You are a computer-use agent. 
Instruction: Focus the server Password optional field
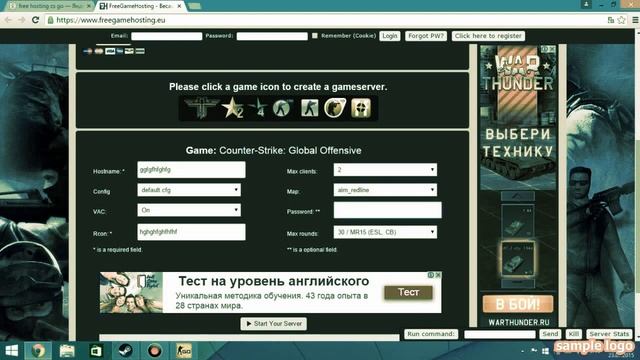[x=387, y=210]
